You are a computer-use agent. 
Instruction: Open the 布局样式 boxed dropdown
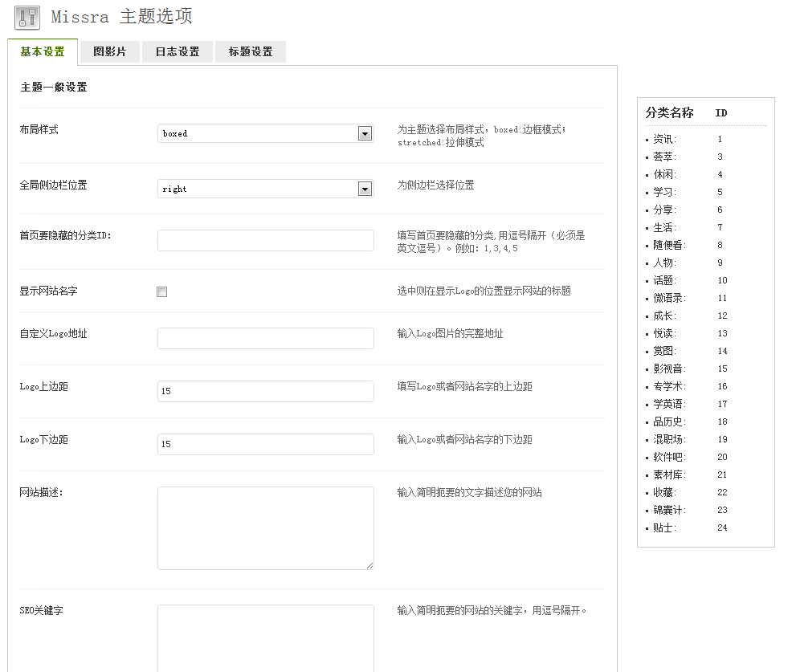pos(265,134)
